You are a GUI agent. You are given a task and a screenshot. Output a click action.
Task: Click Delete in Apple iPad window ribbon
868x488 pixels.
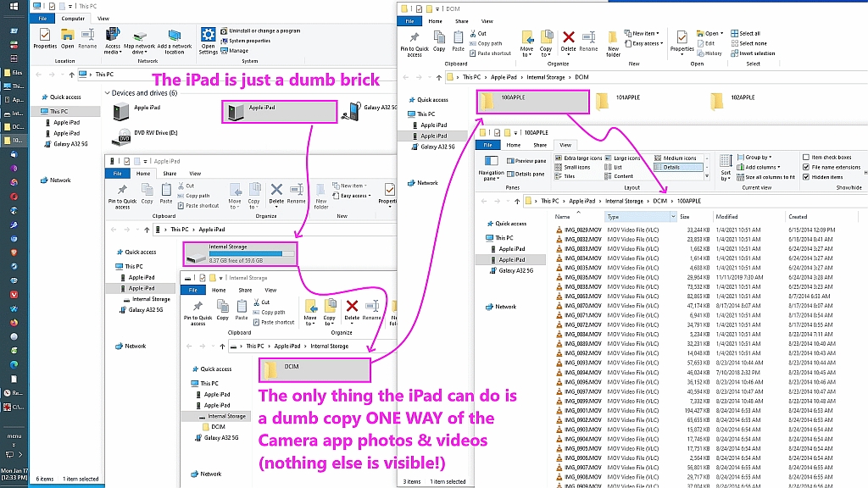[276, 194]
